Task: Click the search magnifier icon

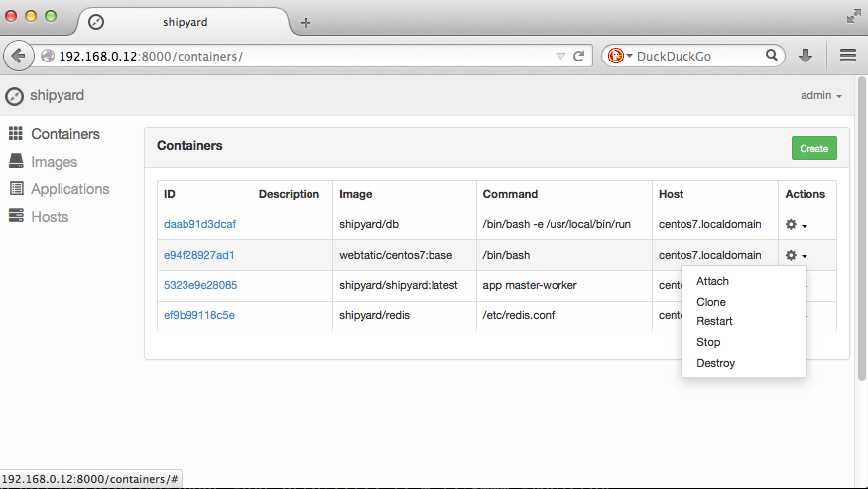Action: (771, 55)
